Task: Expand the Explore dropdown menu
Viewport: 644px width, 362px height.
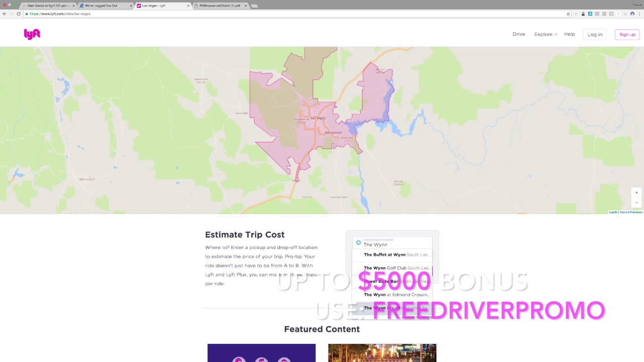Action: click(x=546, y=34)
